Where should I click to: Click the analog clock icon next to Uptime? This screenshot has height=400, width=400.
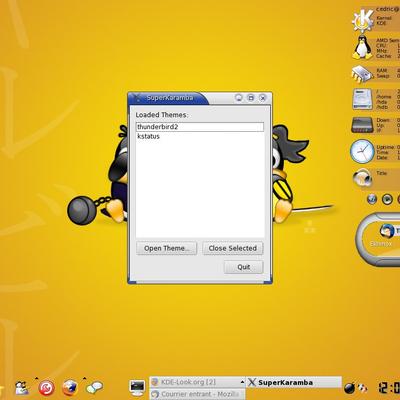362,151
